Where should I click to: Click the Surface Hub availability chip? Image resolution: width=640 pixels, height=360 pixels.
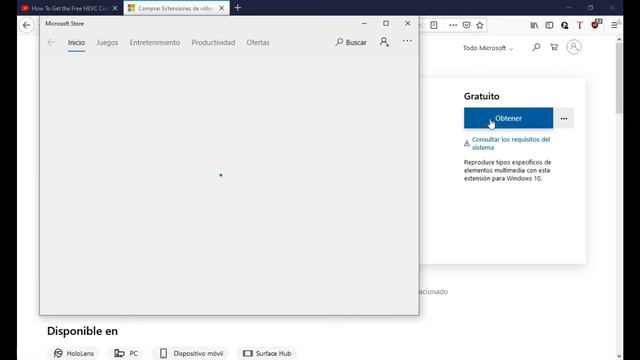click(267, 353)
